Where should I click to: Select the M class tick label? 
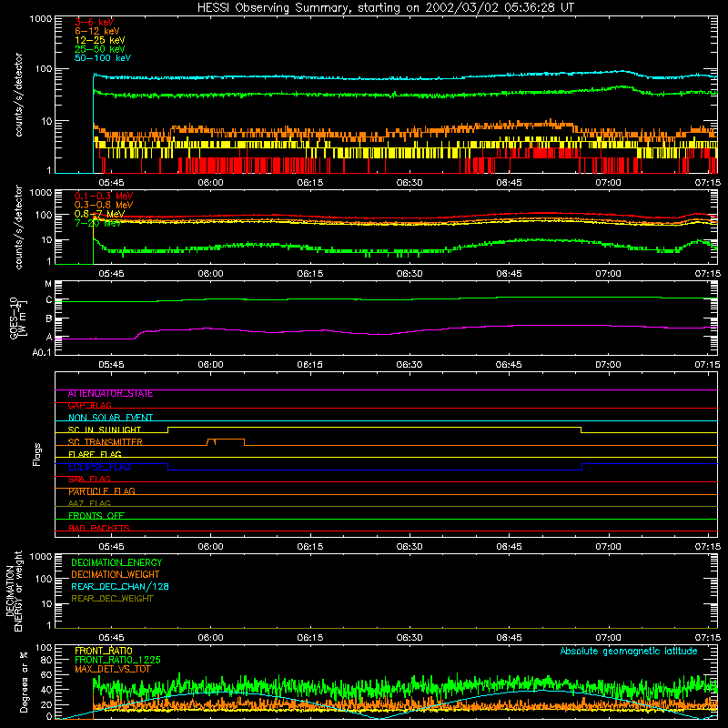tap(48, 284)
